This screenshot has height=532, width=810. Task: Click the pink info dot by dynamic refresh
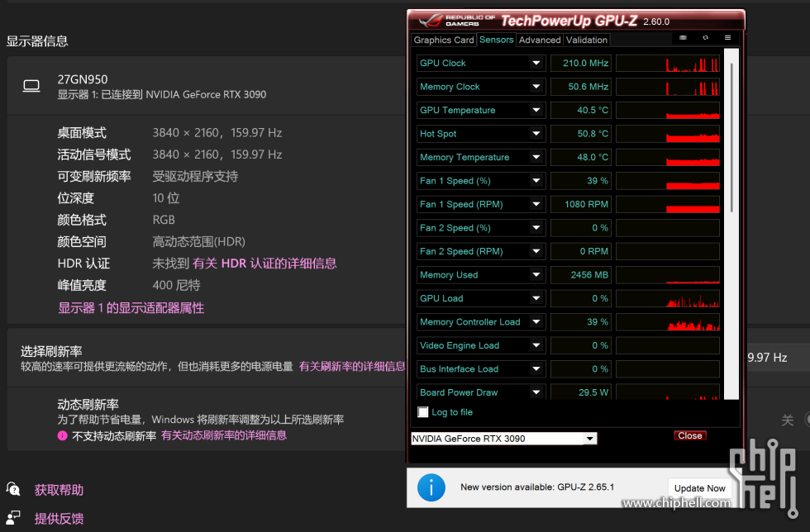pyautogui.click(x=63, y=435)
